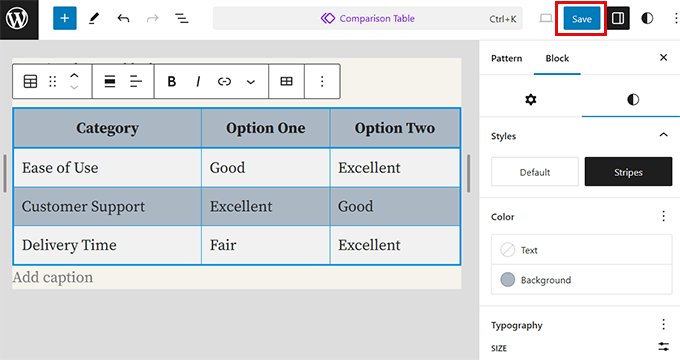Insert a link in the table
680x360 pixels.
(x=224, y=81)
